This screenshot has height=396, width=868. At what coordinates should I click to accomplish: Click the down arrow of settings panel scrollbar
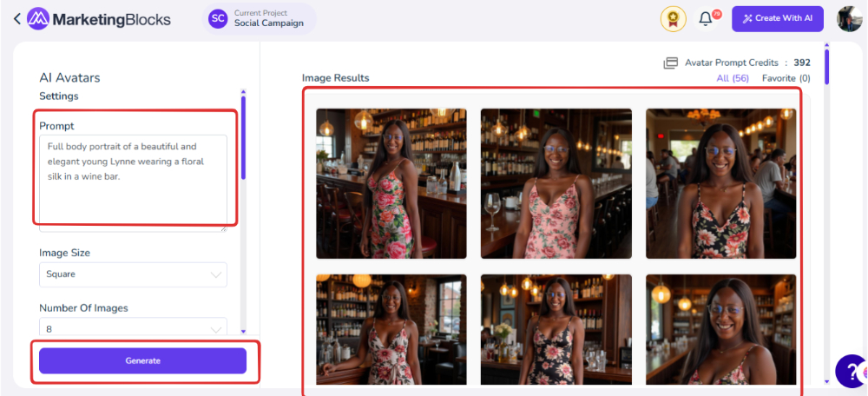pyautogui.click(x=243, y=331)
